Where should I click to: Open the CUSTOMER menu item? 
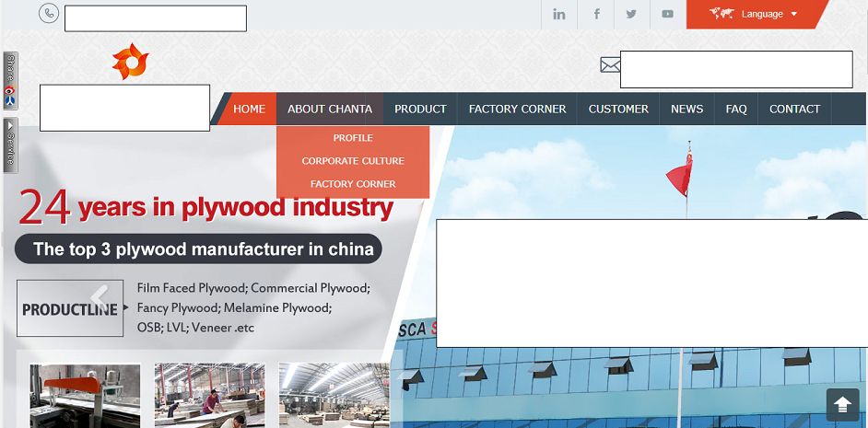tap(618, 109)
